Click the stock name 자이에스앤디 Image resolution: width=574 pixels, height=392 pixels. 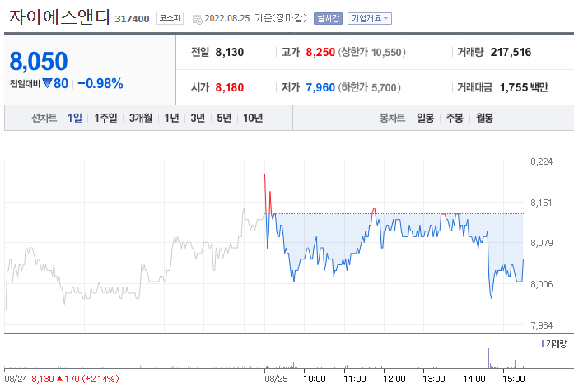coord(59,16)
